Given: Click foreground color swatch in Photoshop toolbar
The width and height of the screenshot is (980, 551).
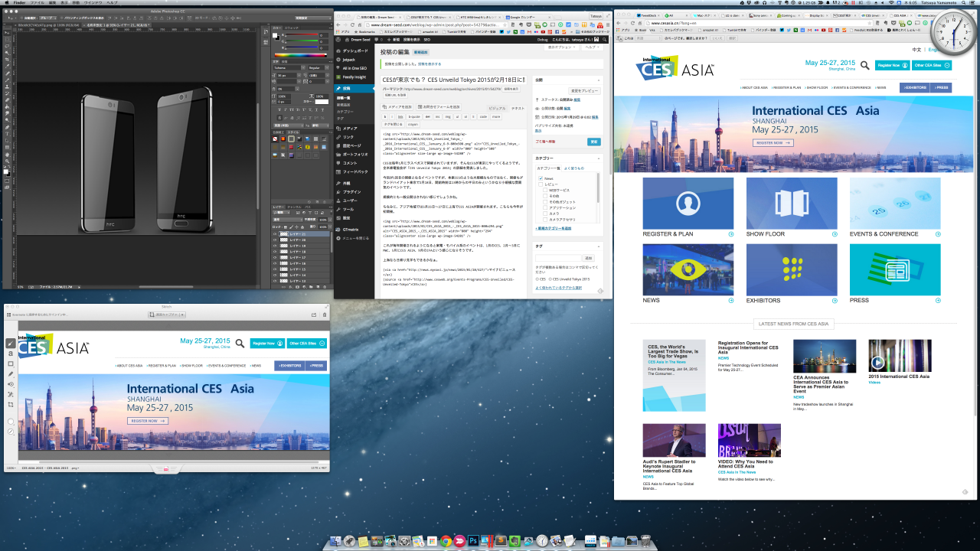Looking at the screenshot, I should pos(5,171).
